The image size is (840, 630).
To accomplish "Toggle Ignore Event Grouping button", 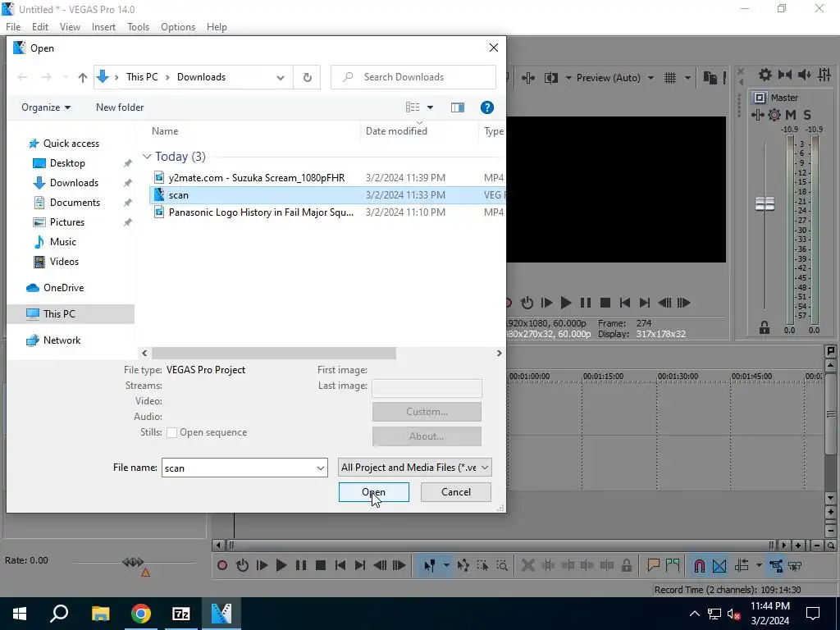I will point(795,566).
